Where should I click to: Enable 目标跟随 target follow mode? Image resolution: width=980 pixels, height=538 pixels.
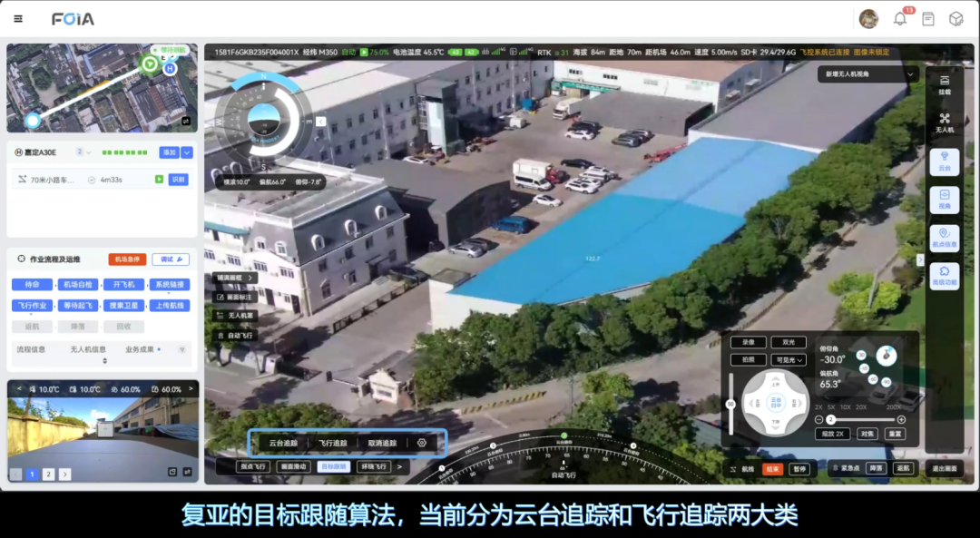[x=333, y=466]
